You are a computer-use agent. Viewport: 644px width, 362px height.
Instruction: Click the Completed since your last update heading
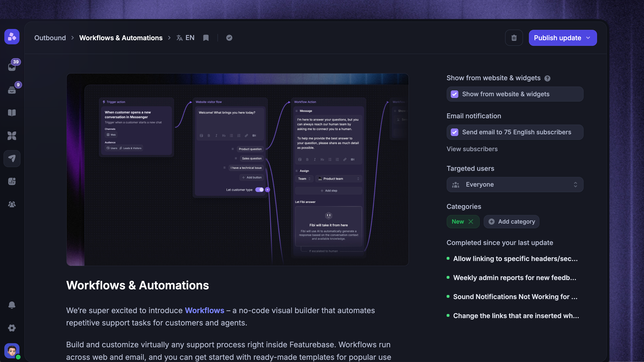click(x=500, y=243)
